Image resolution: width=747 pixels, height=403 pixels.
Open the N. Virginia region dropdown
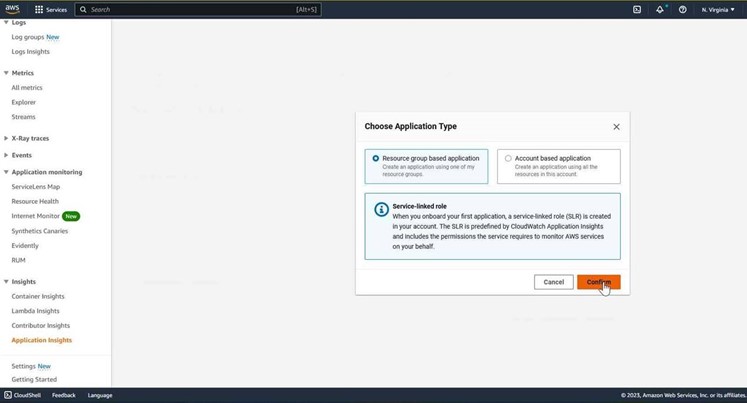tap(718, 10)
